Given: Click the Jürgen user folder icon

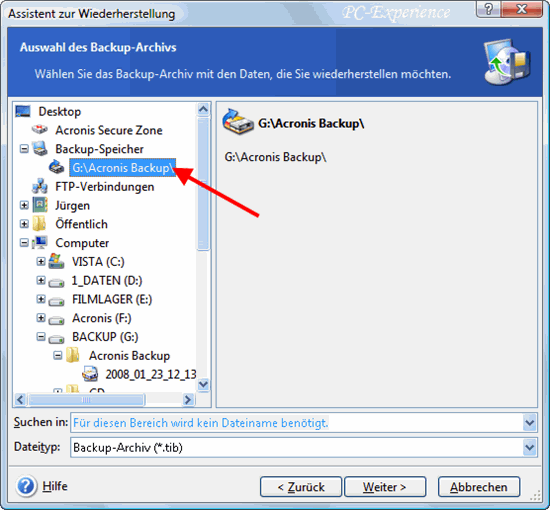Looking at the screenshot, I should pyautogui.click(x=40, y=205).
